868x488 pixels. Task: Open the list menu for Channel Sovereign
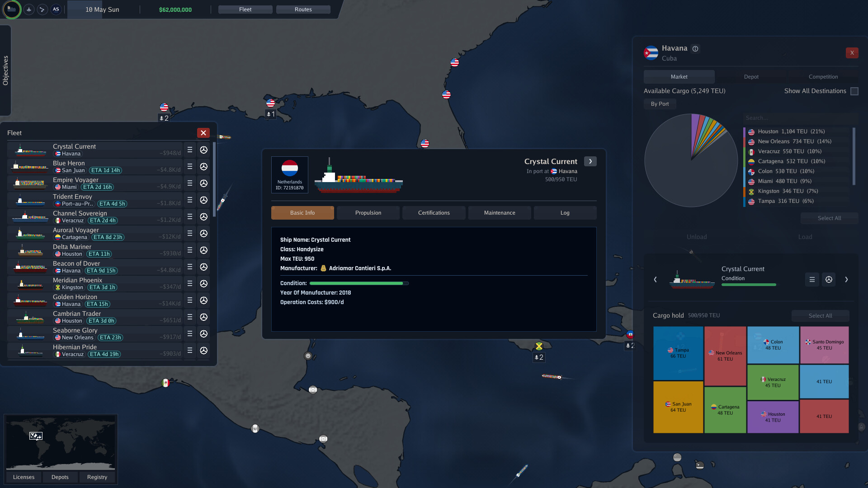click(190, 217)
